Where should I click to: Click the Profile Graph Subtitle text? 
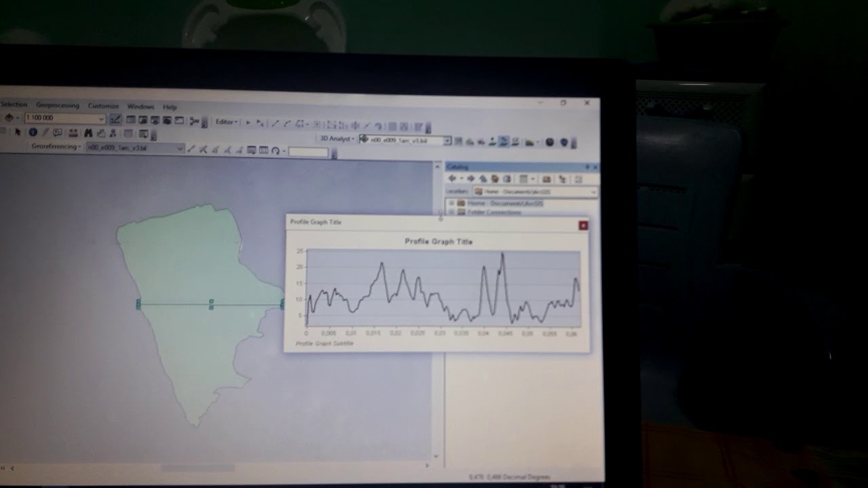[325, 344]
